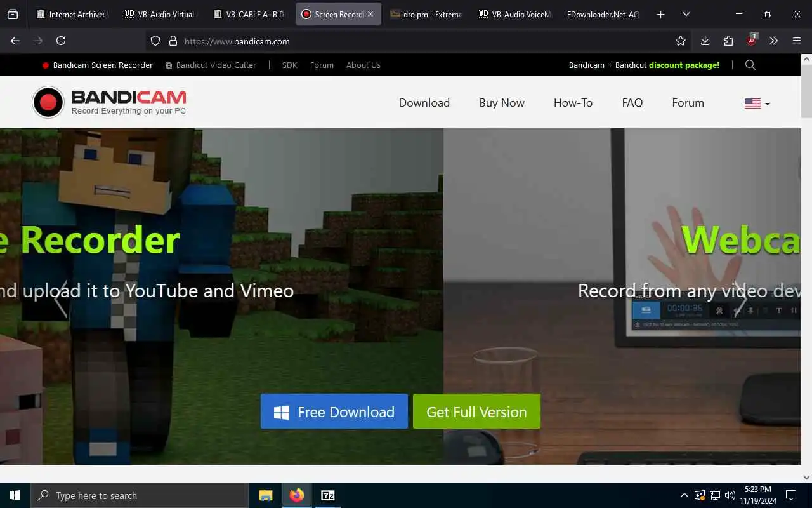Switch to the Internet Archive tab

(x=71, y=14)
